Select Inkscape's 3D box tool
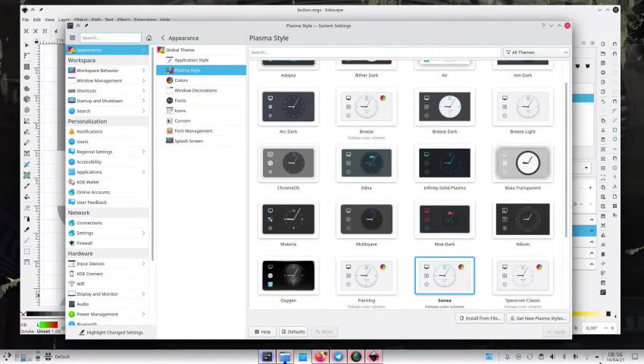The height and width of the screenshot is (364, 644). click(x=27, y=99)
